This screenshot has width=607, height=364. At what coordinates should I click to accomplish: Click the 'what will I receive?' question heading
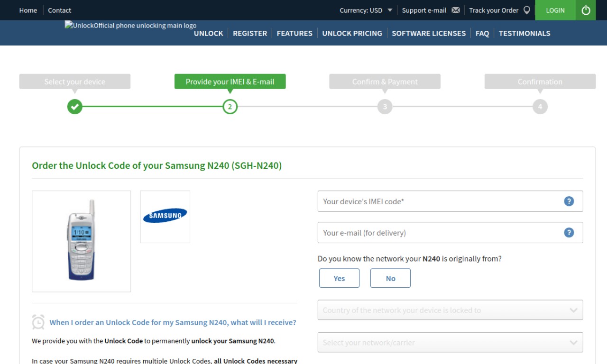pyautogui.click(x=173, y=322)
